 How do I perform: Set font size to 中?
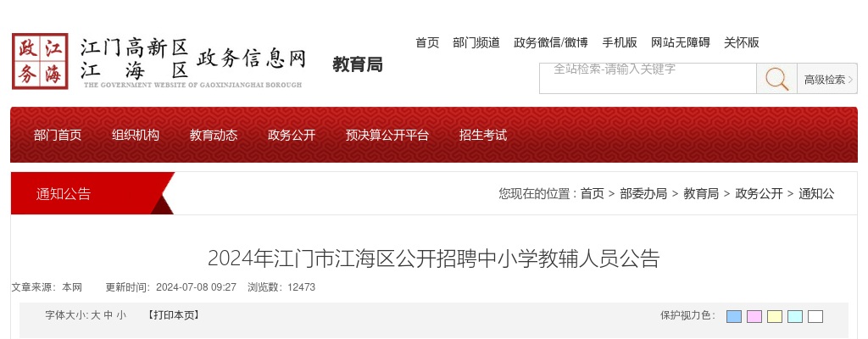pos(108,315)
